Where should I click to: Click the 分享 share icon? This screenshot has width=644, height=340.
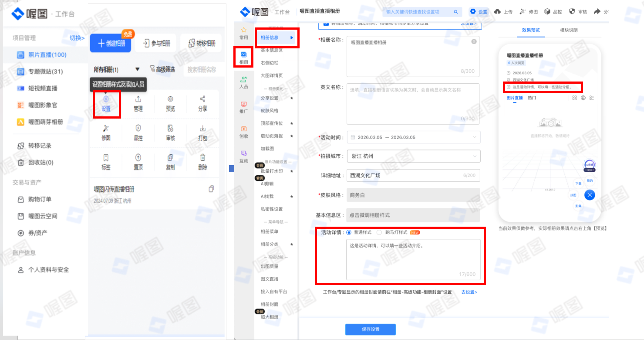(x=202, y=99)
